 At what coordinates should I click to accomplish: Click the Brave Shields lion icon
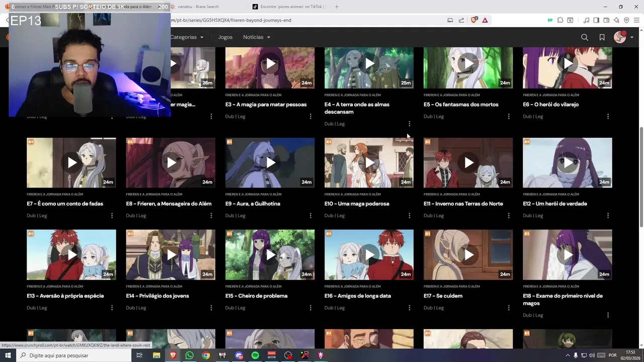[473, 20]
